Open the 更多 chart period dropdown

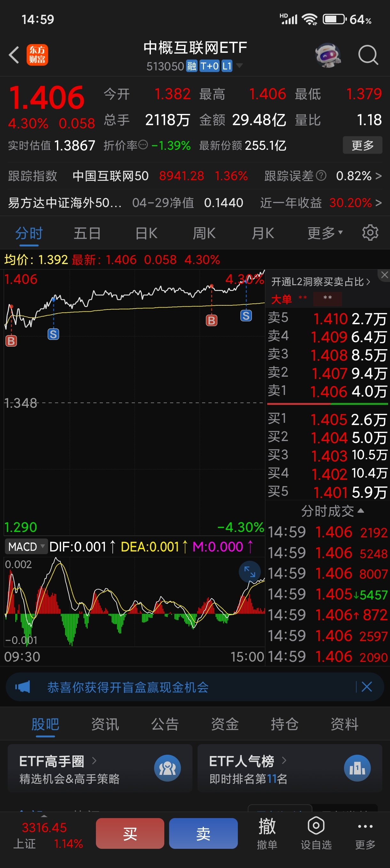pyautogui.click(x=325, y=233)
